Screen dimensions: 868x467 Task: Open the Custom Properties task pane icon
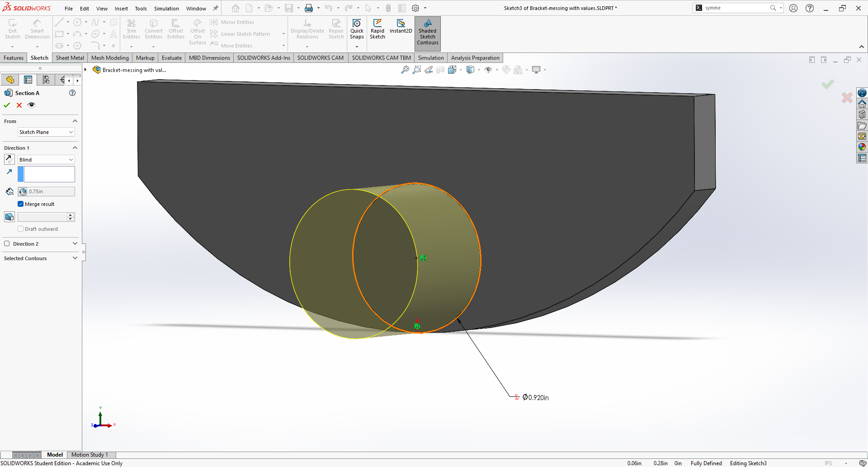coord(862,158)
